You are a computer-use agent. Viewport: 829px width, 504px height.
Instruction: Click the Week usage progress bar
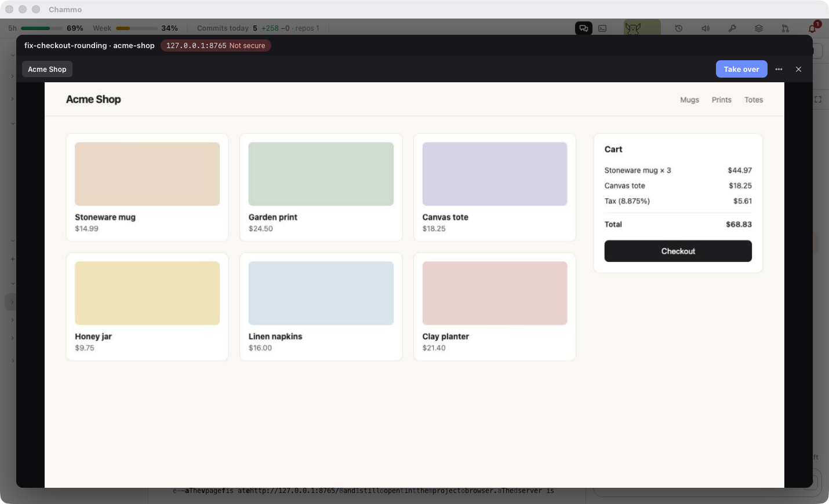point(137,28)
